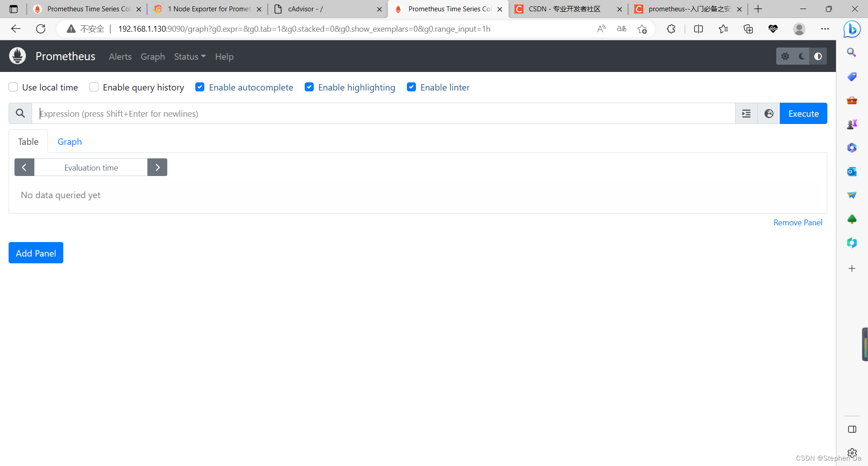The image size is (868, 466).
Task: Open the user profile avatar
Action: click(x=799, y=29)
